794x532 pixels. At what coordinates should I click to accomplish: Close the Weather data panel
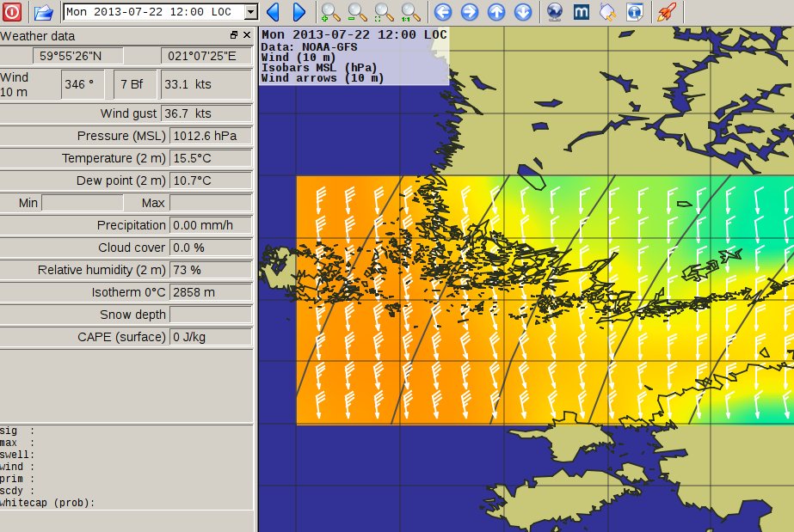tap(247, 35)
